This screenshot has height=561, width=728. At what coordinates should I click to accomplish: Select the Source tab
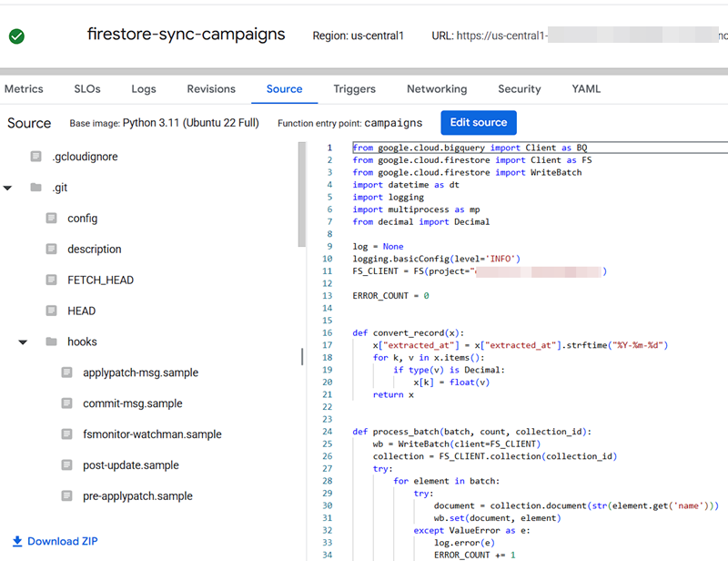[284, 88]
